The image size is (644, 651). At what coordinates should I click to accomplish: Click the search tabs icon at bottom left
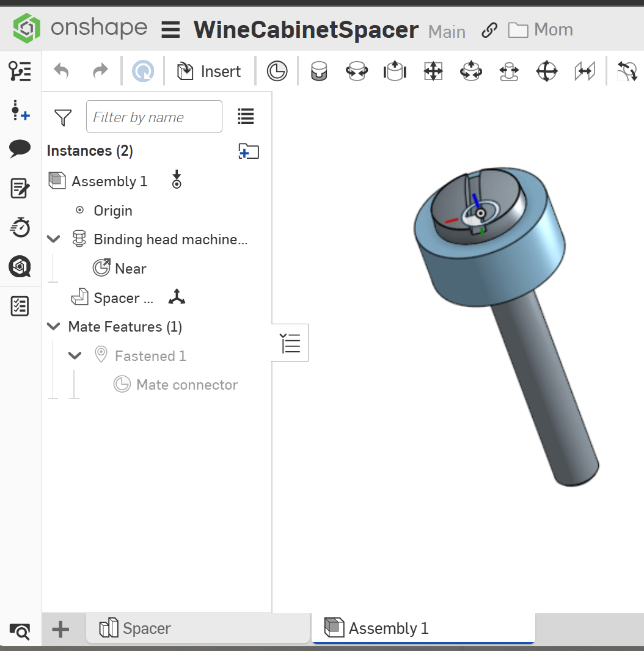[20, 631]
